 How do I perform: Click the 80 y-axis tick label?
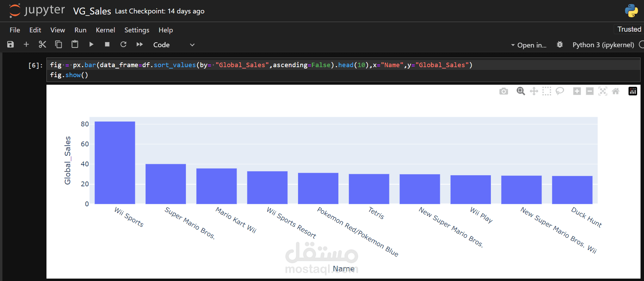tap(85, 124)
